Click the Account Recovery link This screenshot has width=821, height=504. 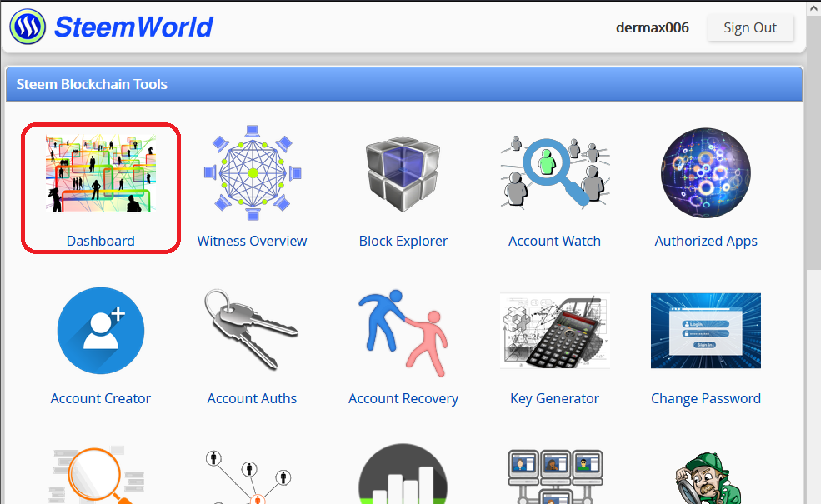(x=403, y=399)
